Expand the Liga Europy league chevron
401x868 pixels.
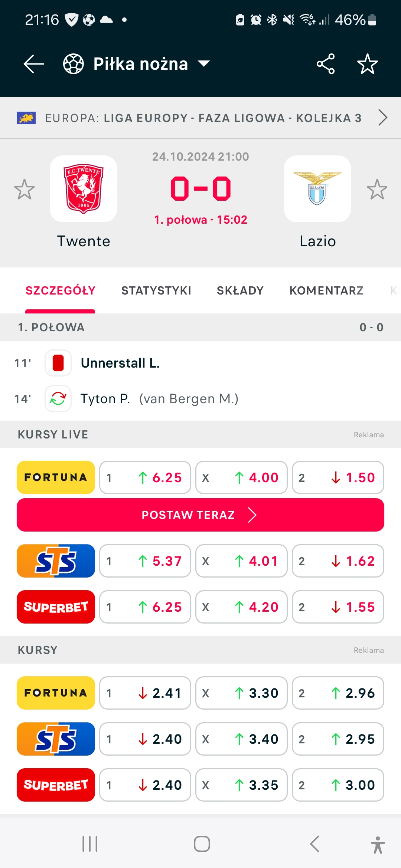tap(382, 118)
